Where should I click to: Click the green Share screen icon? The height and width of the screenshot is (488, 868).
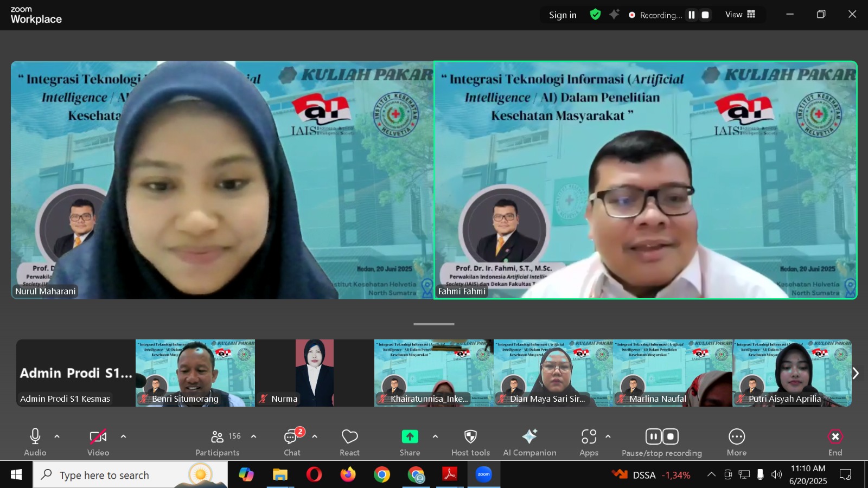pos(410,436)
